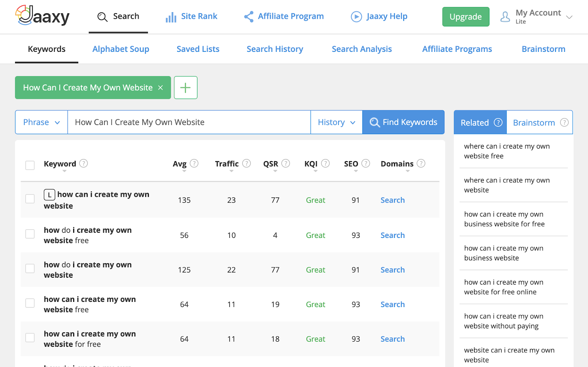
Task: Sort by KQI column arrow
Action: [315, 171]
